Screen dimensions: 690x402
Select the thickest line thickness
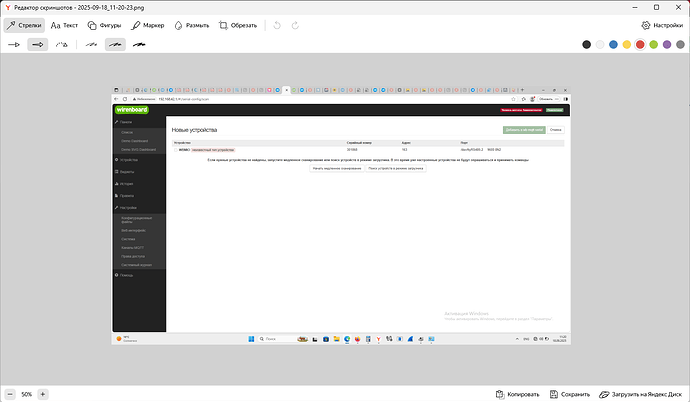pos(139,45)
